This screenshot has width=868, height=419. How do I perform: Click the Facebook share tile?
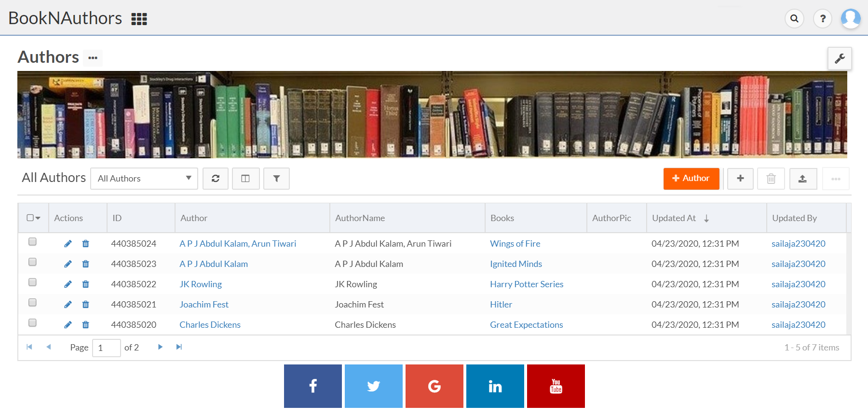click(x=313, y=386)
